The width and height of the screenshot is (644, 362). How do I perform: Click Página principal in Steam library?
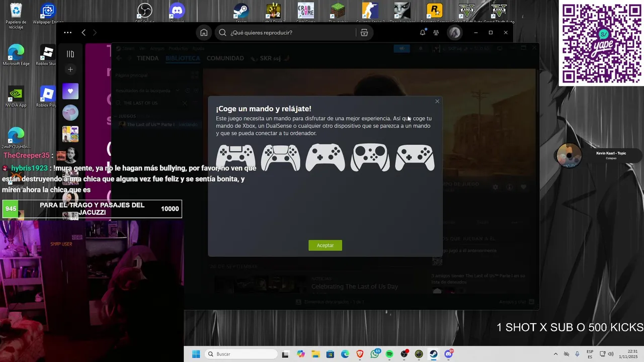tap(131, 75)
